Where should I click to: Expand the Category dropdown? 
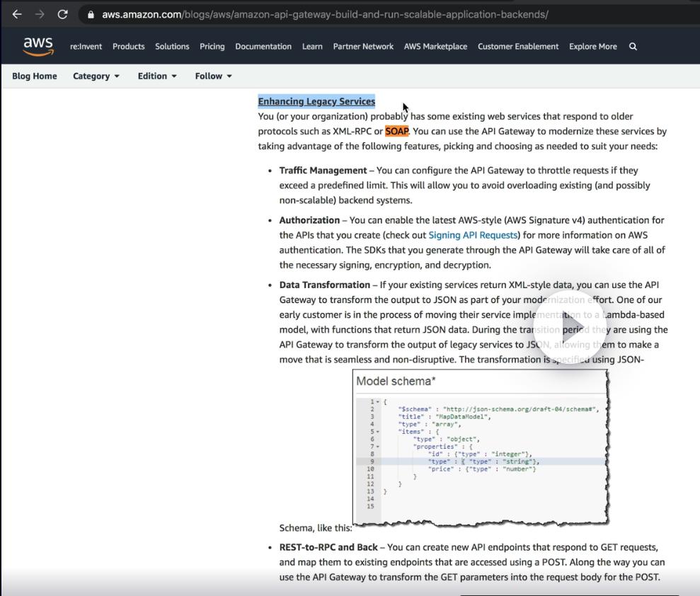pos(96,76)
